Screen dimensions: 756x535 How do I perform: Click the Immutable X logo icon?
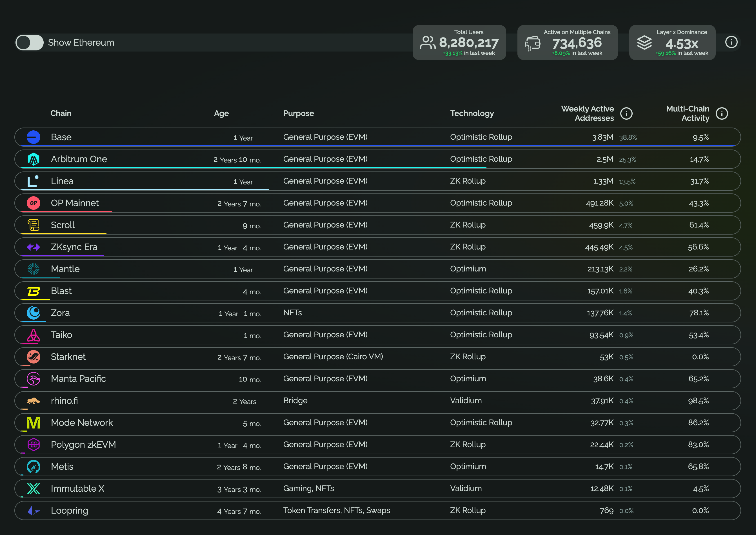coord(33,489)
